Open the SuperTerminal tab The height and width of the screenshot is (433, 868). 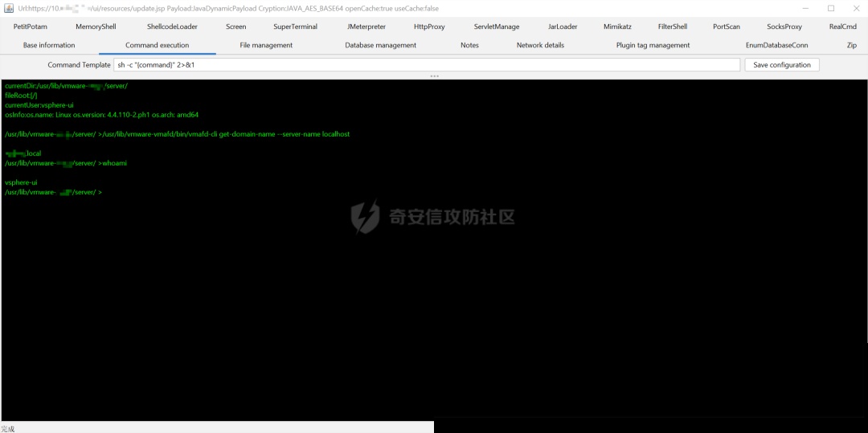point(295,27)
